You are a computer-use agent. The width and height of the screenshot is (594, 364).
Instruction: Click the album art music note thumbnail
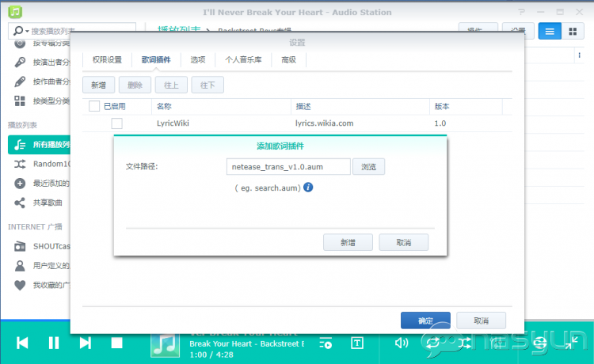click(166, 346)
